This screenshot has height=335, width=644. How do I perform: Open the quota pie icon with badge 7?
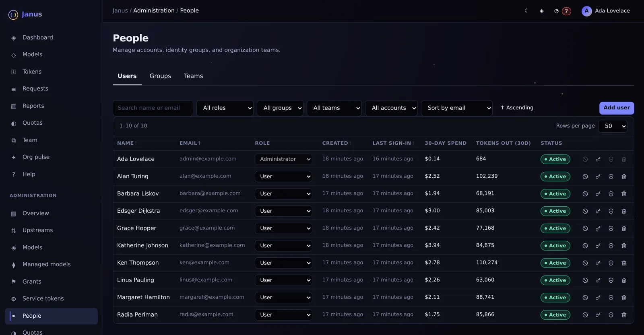(x=562, y=11)
